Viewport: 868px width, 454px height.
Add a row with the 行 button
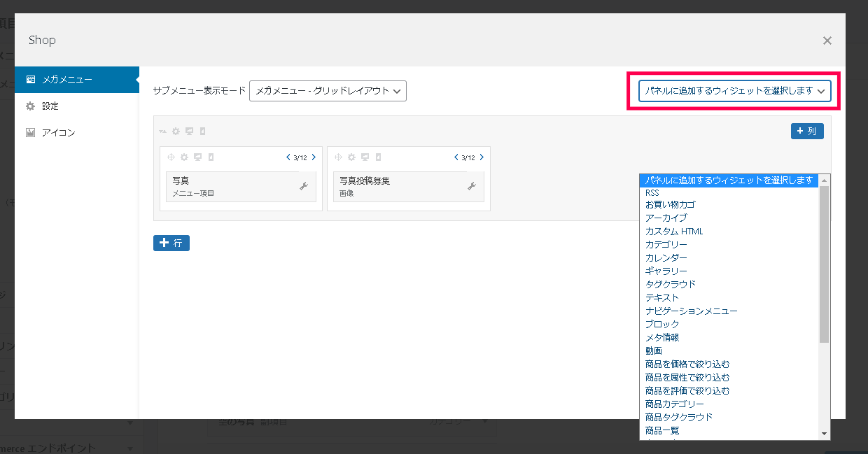pos(171,243)
